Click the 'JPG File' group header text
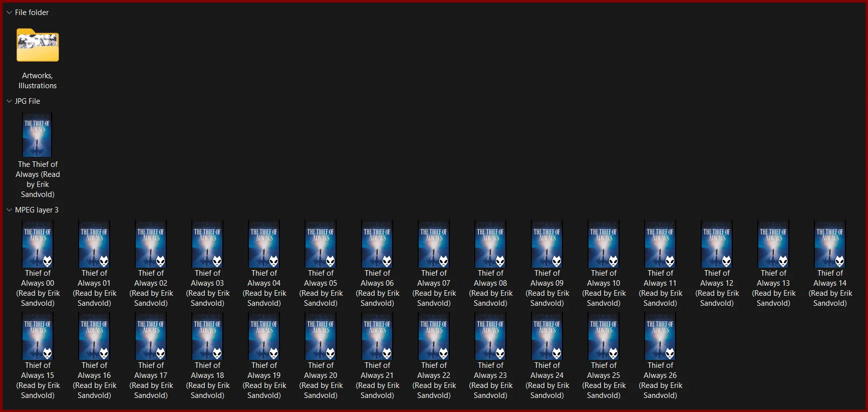Image resolution: width=868 pixels, height=412 pixels. pyautogui.click(x=28, y=101)
